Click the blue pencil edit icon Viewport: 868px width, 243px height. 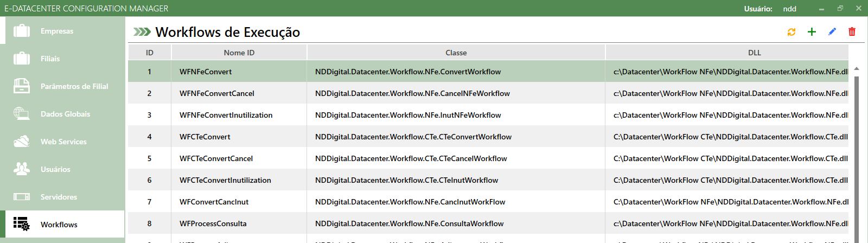pyautogui.click(x=832, y=32)
